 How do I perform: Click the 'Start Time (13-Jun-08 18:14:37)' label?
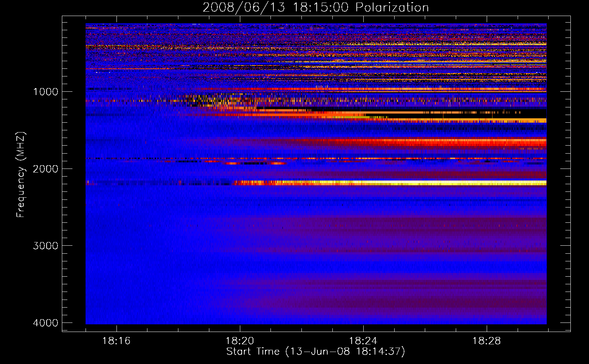[x=316, y=352]
